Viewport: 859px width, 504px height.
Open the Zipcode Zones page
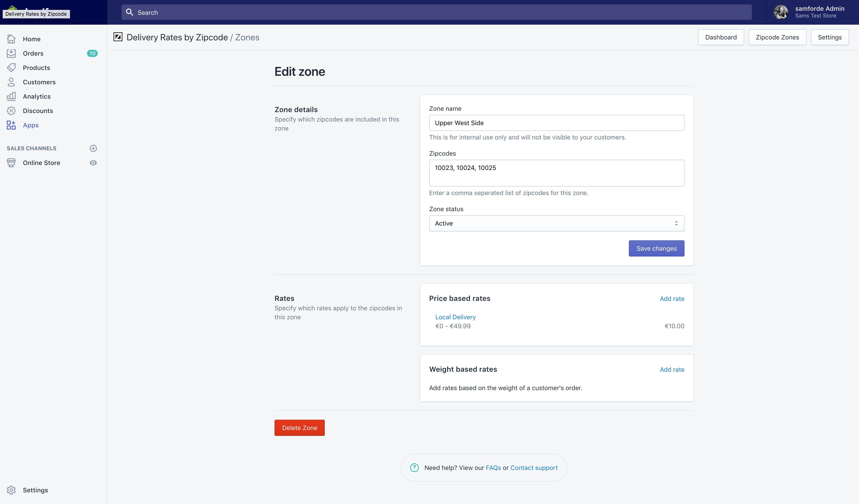(x=777, y=37)
